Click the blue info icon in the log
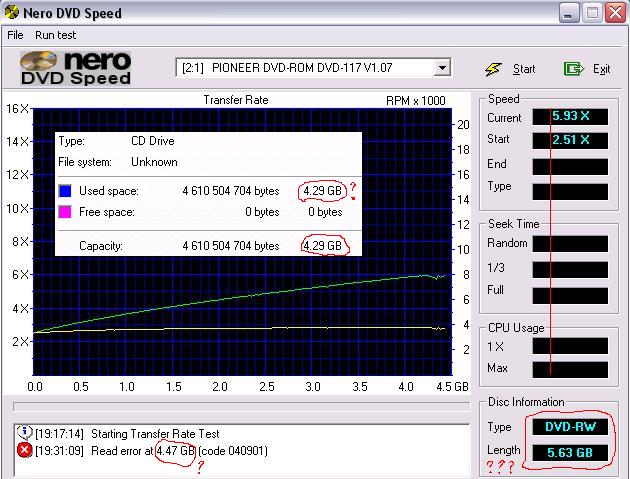 (x=24, y=434)
